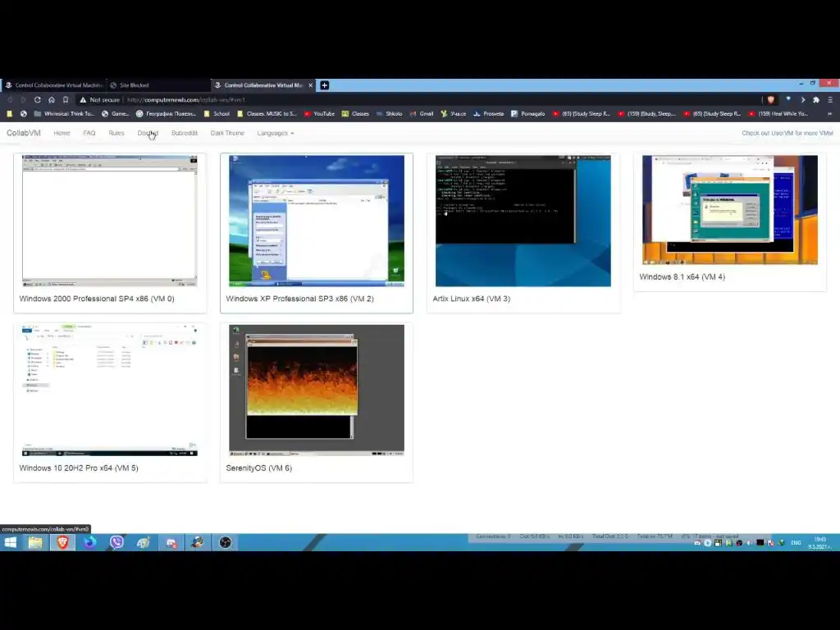Click the Not secure warning icon

[83, 99]
